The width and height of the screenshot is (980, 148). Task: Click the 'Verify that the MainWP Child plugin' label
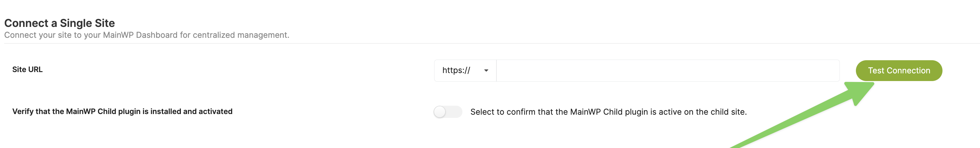click(122, 111)
